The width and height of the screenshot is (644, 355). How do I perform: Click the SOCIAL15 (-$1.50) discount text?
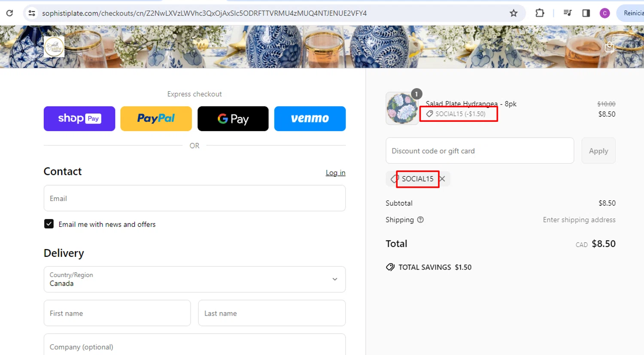point(460,114)
